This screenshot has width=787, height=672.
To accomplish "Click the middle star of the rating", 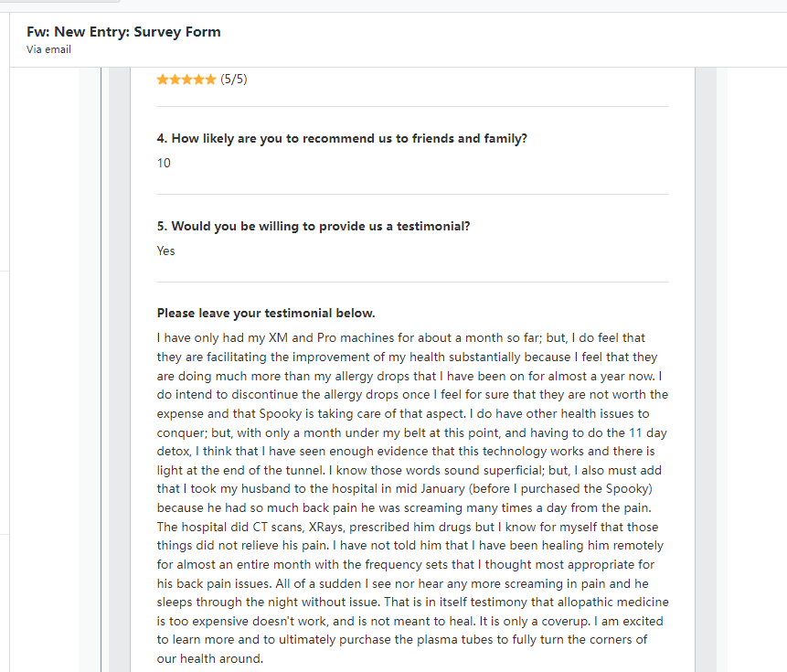I will [x=186, y=80].
